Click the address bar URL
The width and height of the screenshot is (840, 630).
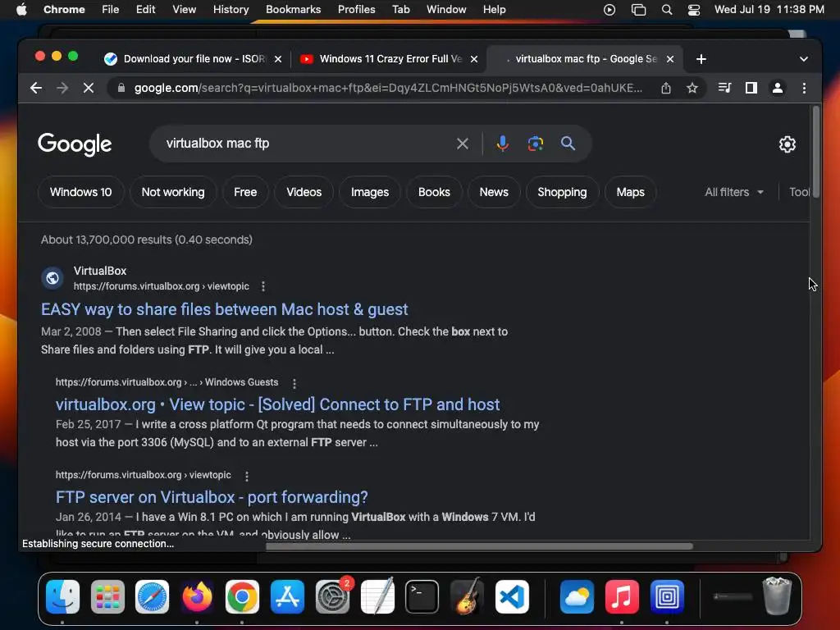tap(388, 88)
